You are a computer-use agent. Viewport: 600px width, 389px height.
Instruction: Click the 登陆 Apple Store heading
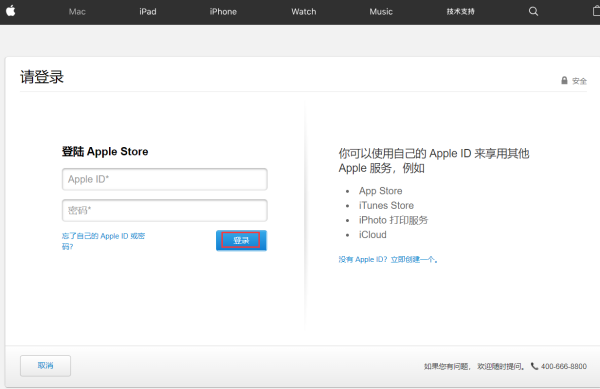(105, 151)
